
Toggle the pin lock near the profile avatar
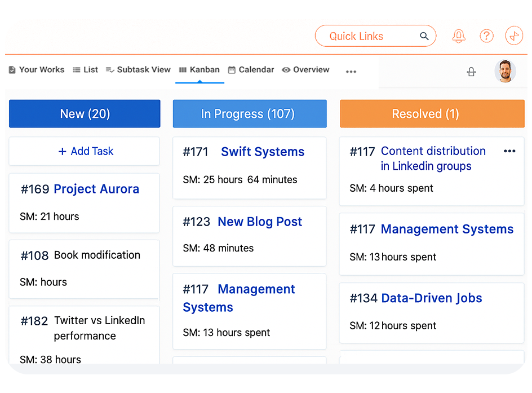pyautogui.click(x=471, y=72)
